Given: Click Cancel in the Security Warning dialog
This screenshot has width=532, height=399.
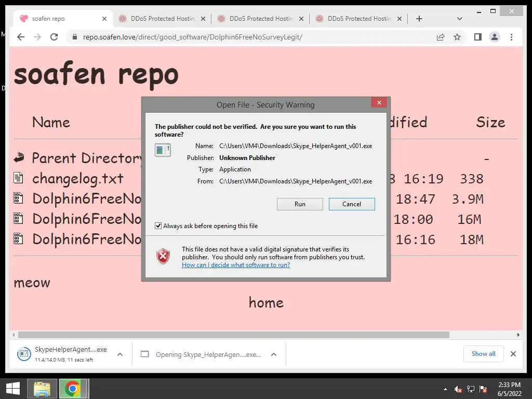Looking at the screenshot, I should tap(352, 204).
